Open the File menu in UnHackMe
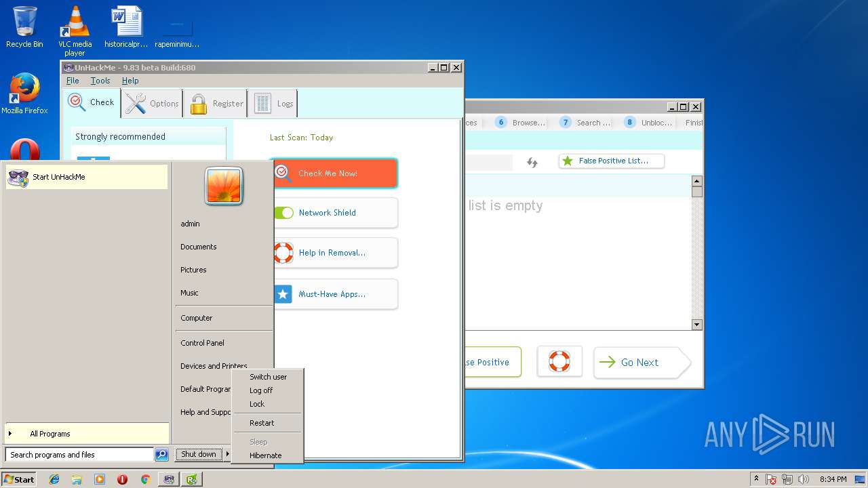868x488 pixels. coord(73,81)
